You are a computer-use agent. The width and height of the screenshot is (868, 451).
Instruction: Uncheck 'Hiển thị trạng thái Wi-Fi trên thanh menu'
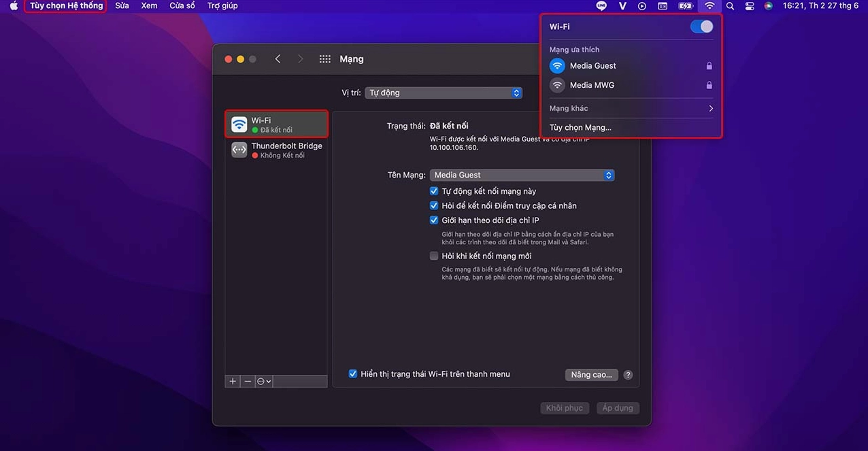(353, 374)
